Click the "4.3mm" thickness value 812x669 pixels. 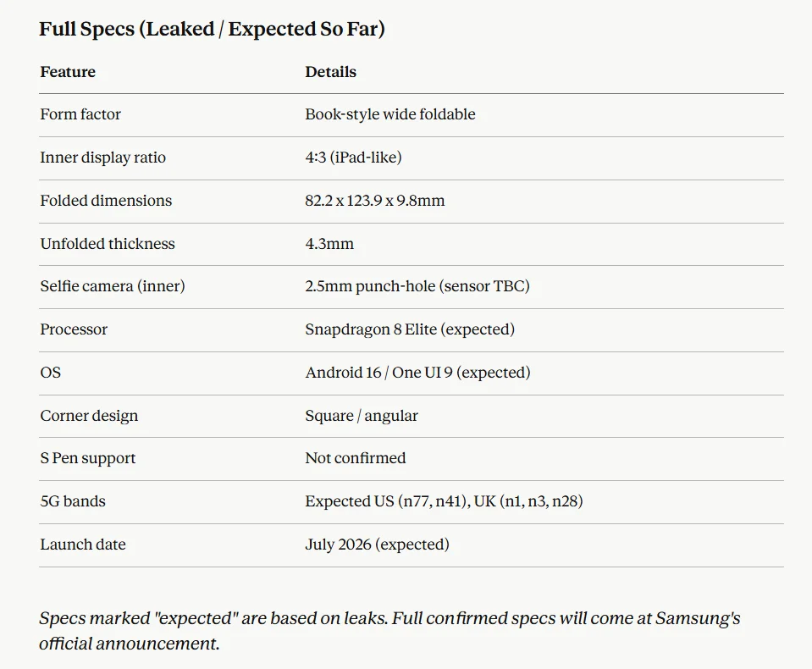coord(329,244)
